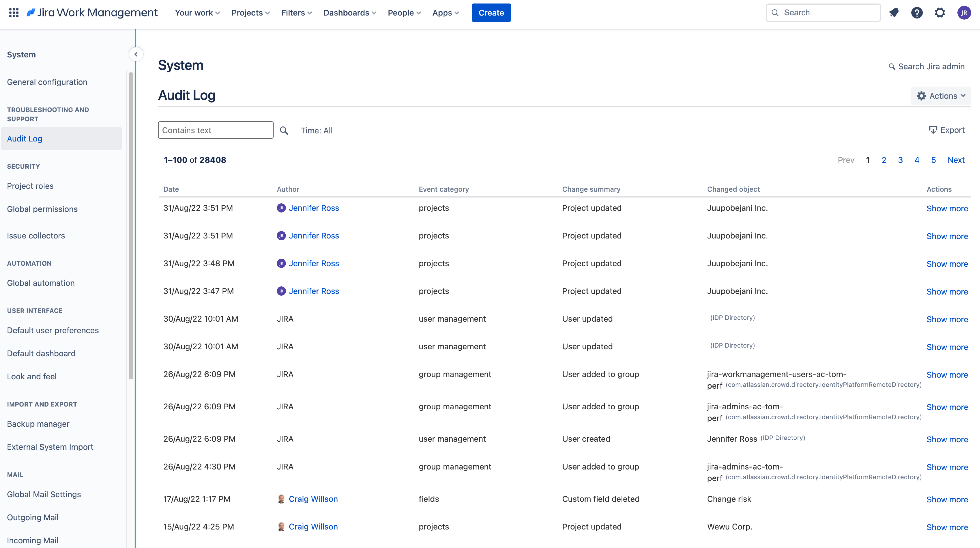Image resolution: width=980 pixels, height=548 pixels.
Task: Export the audit log
Action: point(947,130)
